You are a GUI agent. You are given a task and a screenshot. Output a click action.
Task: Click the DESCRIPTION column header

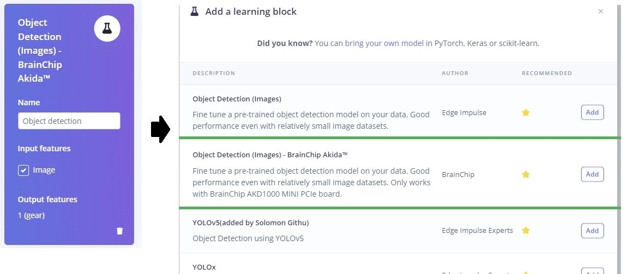click(x=214, y=73)
